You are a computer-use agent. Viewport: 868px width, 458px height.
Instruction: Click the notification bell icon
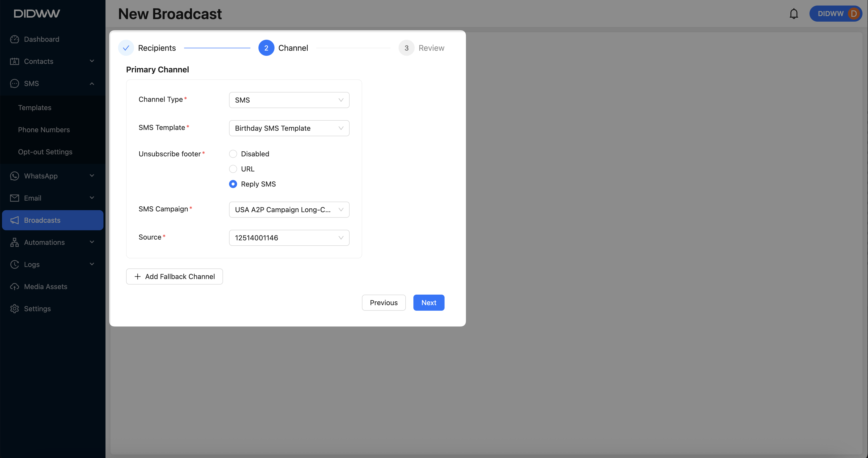[794, 14]
